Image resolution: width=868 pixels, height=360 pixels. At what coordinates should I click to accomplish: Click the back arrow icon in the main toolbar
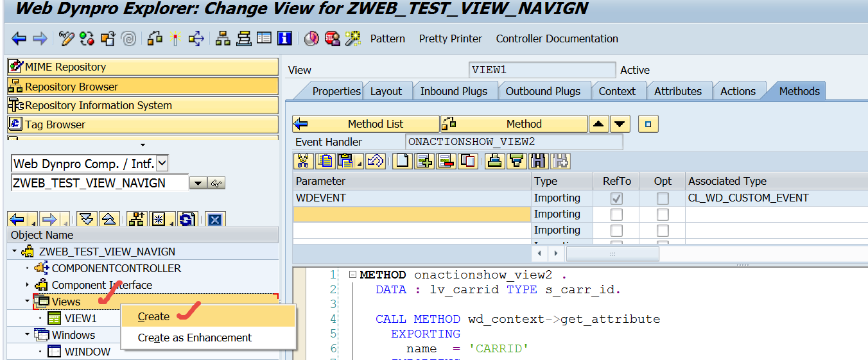pyautogui.click(x=19, y=39)
